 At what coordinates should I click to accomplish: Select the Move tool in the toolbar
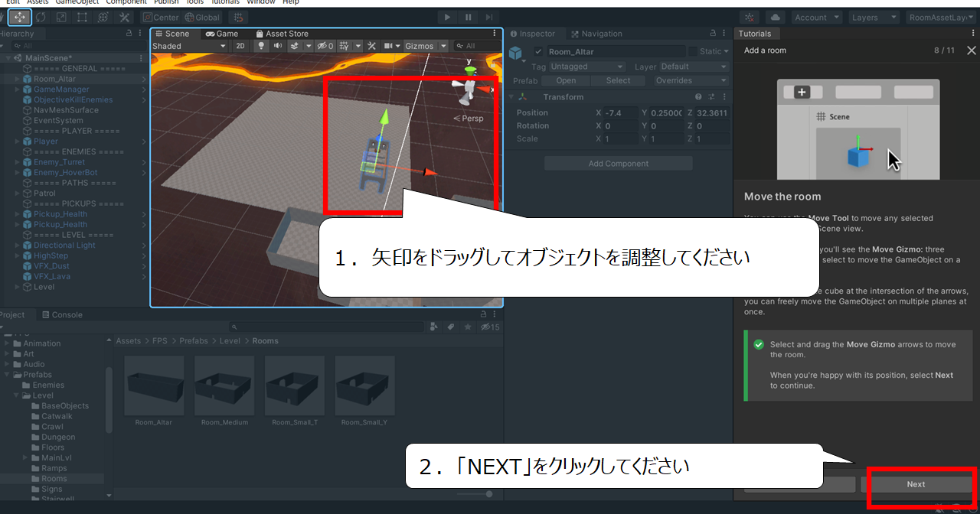click(20, 17)
